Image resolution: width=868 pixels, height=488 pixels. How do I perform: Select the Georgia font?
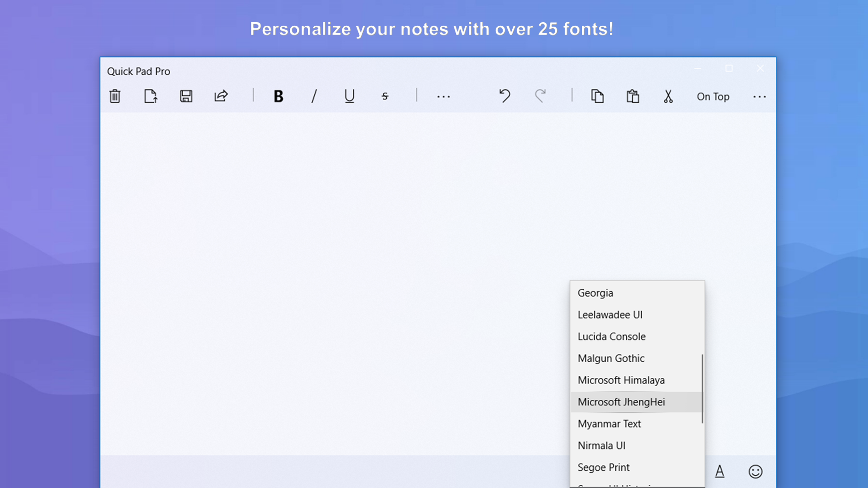pos(637,293)
